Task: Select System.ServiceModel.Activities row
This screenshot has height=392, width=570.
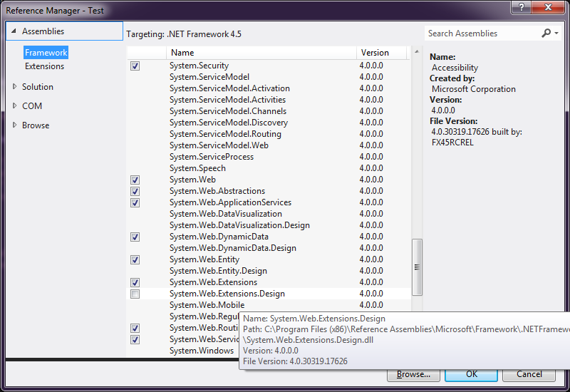Action: (x=269, y=100)
